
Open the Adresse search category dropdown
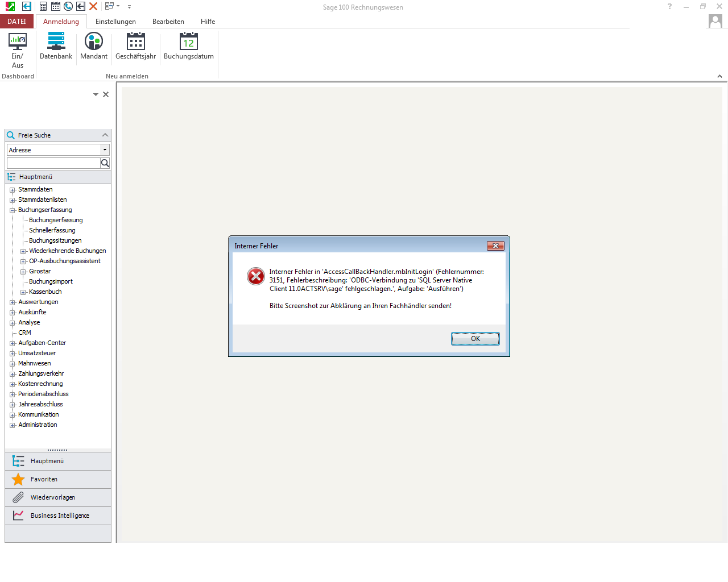(105, 150)
